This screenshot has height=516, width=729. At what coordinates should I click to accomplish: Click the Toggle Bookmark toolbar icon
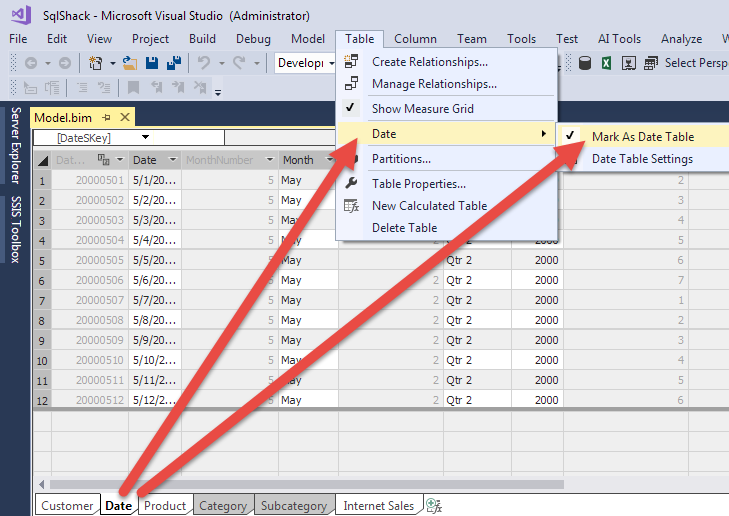click(133, 87)
